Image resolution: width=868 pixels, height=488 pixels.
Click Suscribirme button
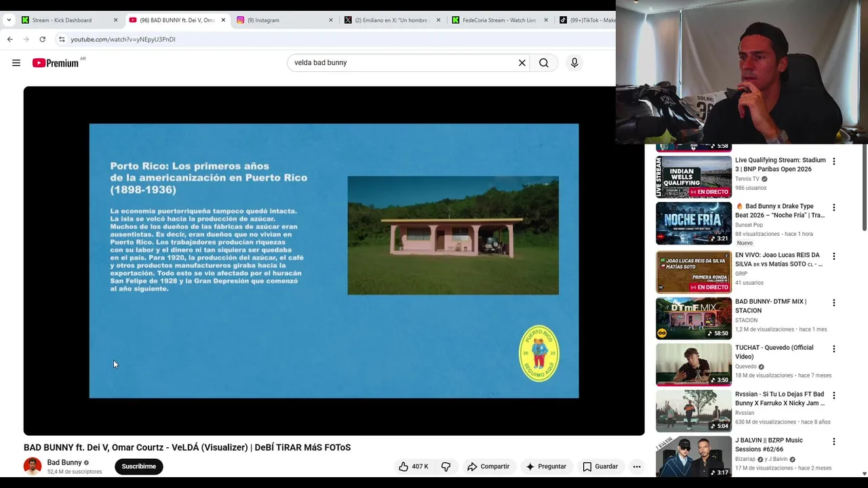click(139, 466)
